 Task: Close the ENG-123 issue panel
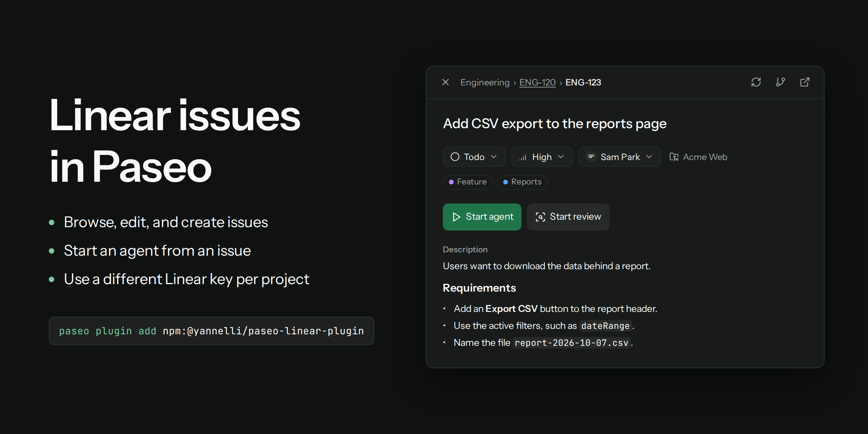click(x=446, y=82)
